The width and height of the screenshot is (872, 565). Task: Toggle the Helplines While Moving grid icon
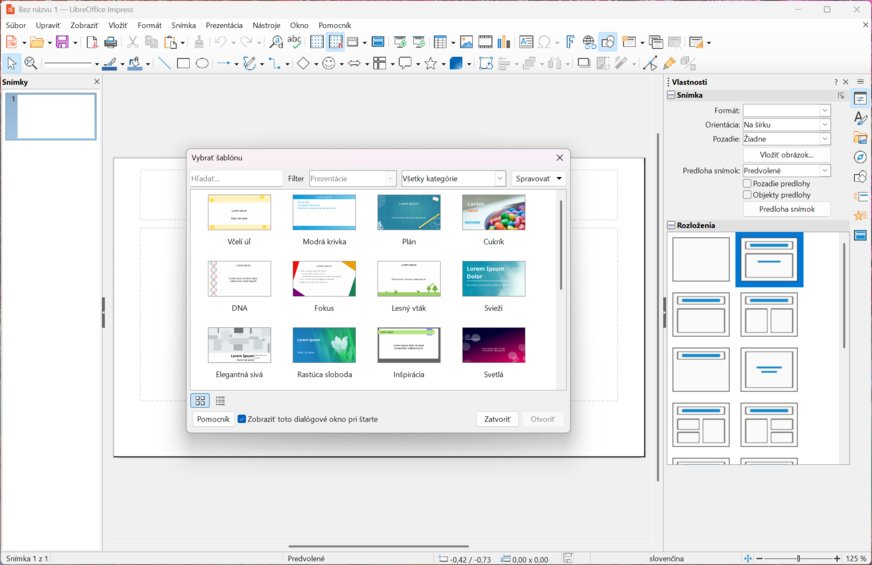tap(336, 42)
